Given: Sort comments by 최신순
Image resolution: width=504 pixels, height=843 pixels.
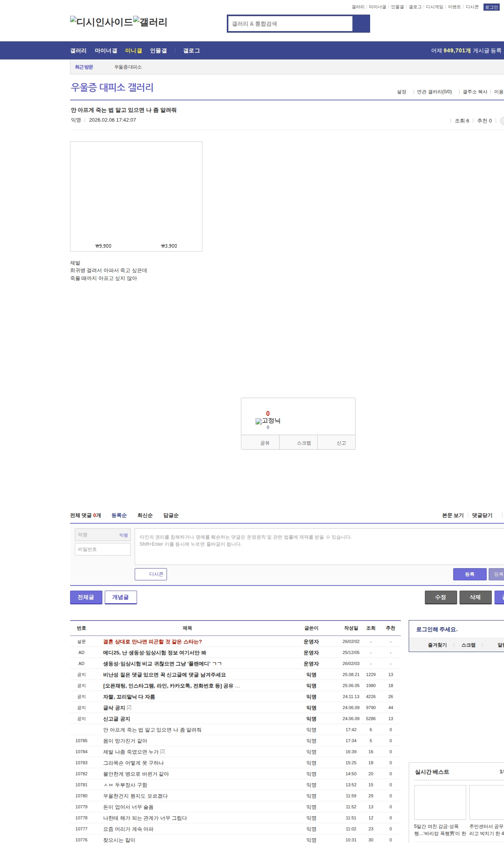Looking at the screenshot, I should pos(145,515).
